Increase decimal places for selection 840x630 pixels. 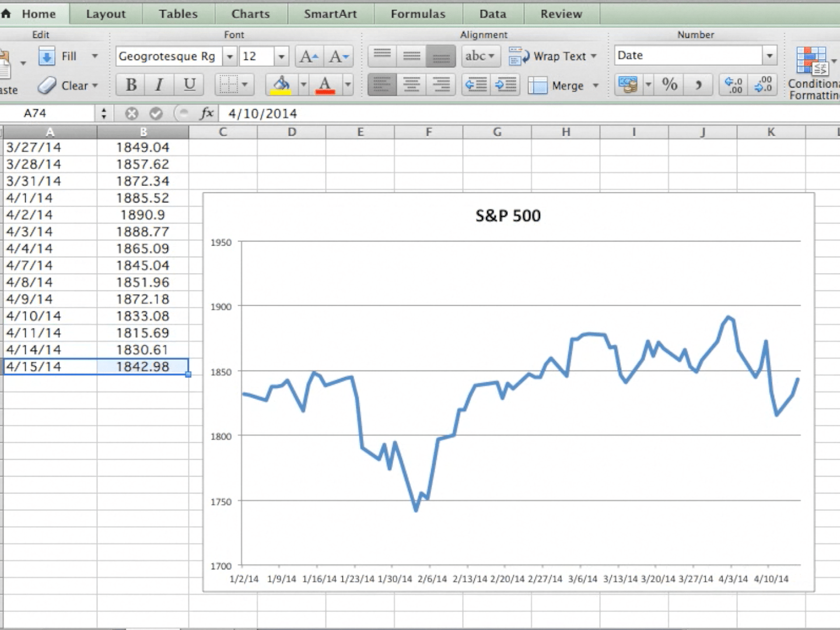pyautogui.click(x=733, y=85)
